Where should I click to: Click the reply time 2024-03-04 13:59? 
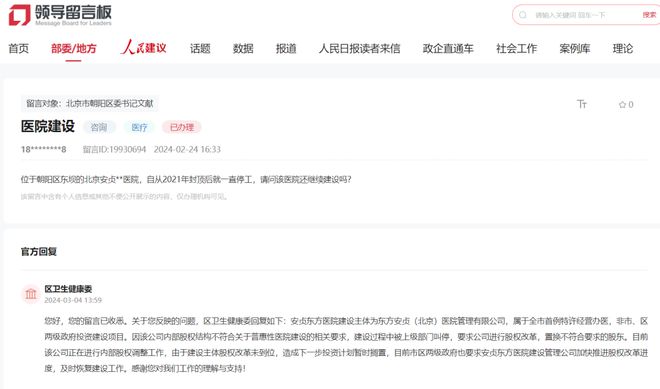click(73, 300)
